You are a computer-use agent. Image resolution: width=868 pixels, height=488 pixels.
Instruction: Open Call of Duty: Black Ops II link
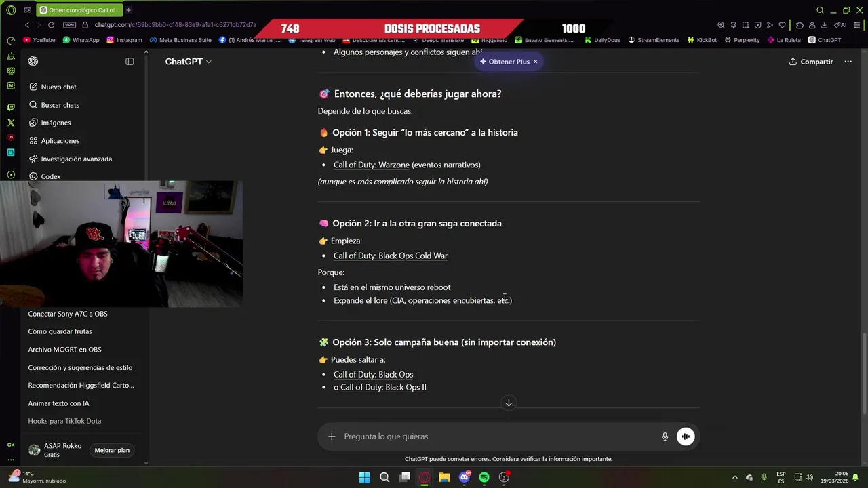[383, 387]
